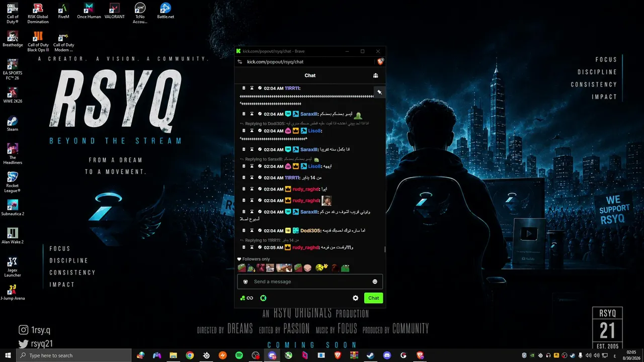Viewport: 644px width, 362px height.
Task: Ban rudy_raghd on the 02:05 AM message
Action: [x=260, y=247]
